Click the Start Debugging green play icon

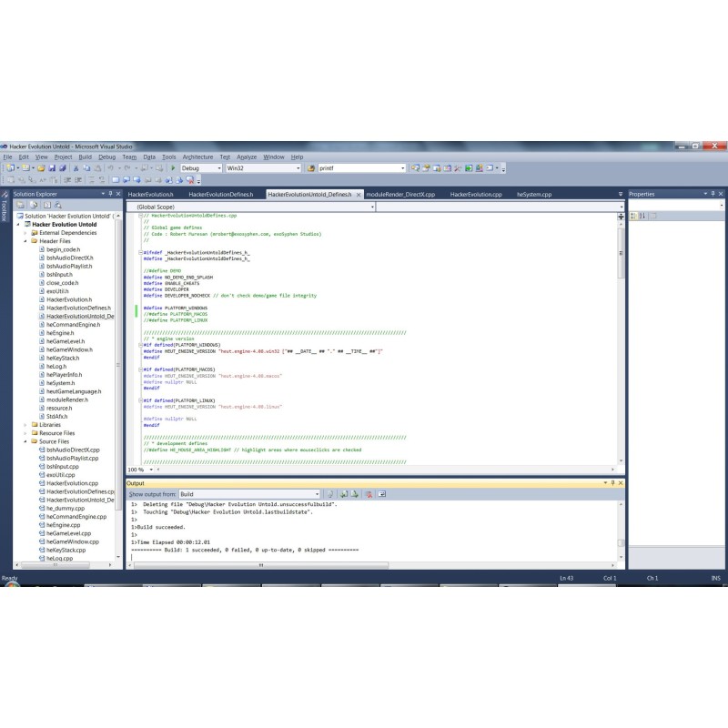173,168
